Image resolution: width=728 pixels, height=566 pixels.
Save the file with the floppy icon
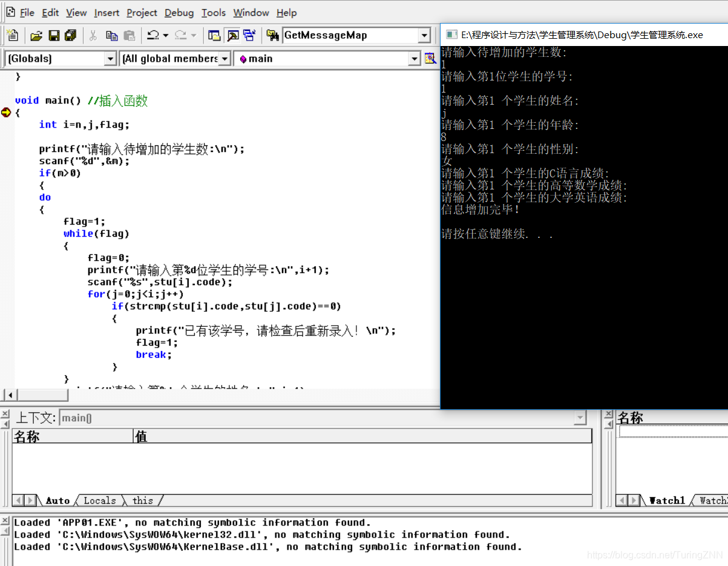[54, 35]
